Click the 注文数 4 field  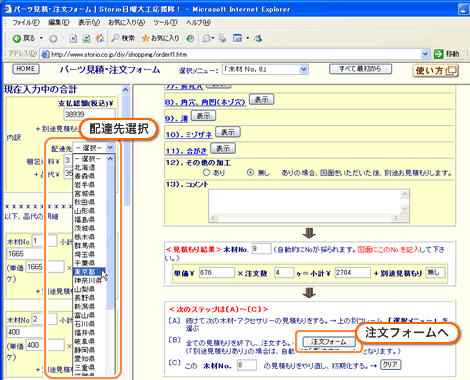click(284, 273)
